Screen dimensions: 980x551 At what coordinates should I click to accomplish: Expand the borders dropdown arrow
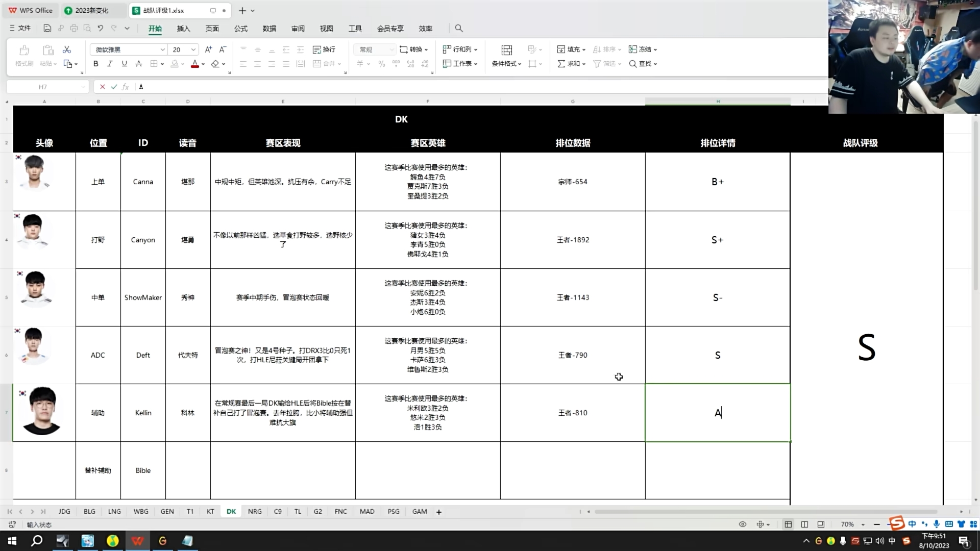click(x=162, y=64)
